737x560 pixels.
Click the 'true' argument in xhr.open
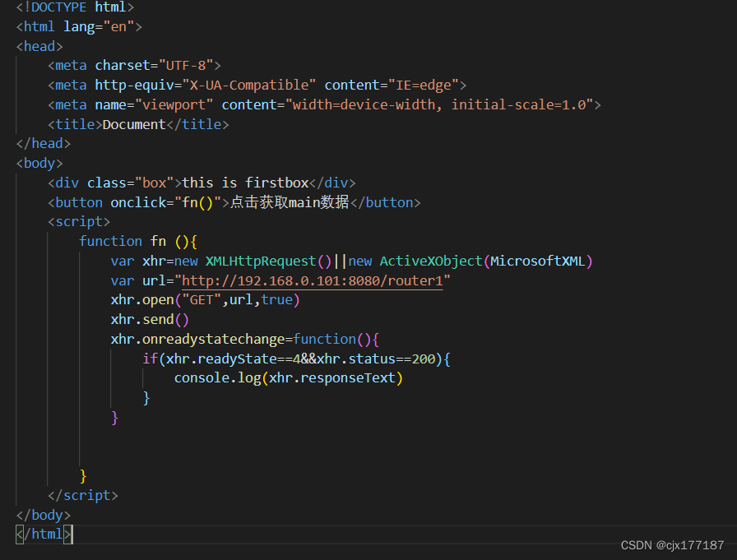click(x=277, y=299)
